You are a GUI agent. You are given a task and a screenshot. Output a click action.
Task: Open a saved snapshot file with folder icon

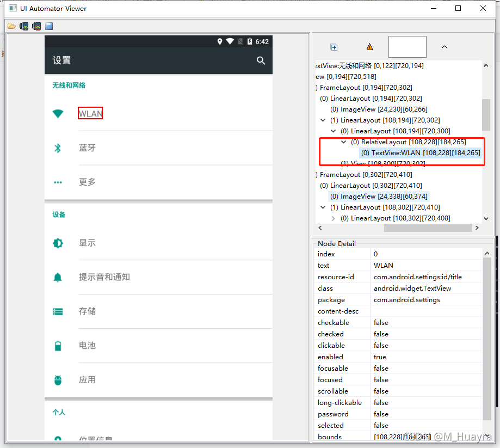[11, 26]
